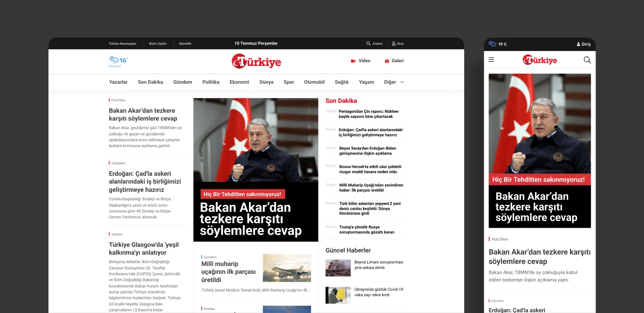This screenshot has height=313, width=644.
Task: Tap the '19 C' temperature in mobile bar
Action: (503, 44)
